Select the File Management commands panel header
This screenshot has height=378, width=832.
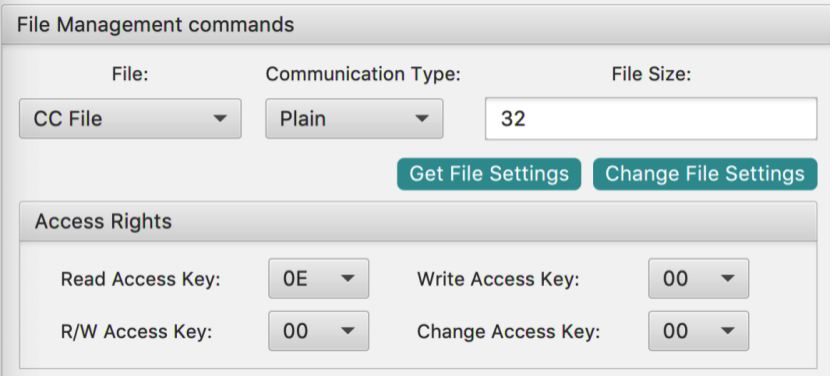tap(416, 25)
